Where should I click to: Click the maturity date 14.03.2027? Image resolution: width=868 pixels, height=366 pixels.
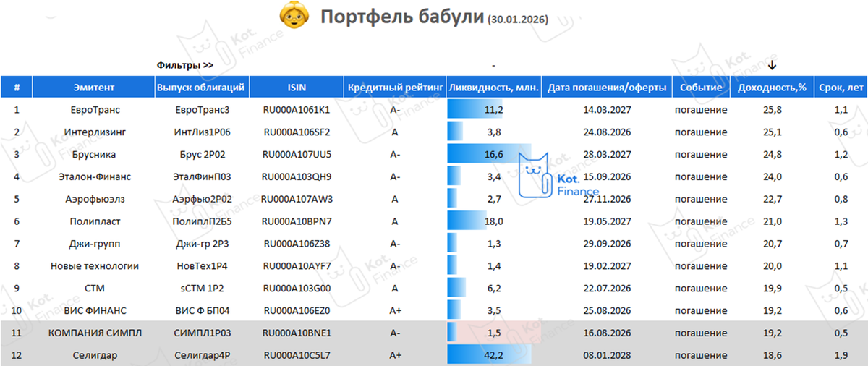click(607, 110)
